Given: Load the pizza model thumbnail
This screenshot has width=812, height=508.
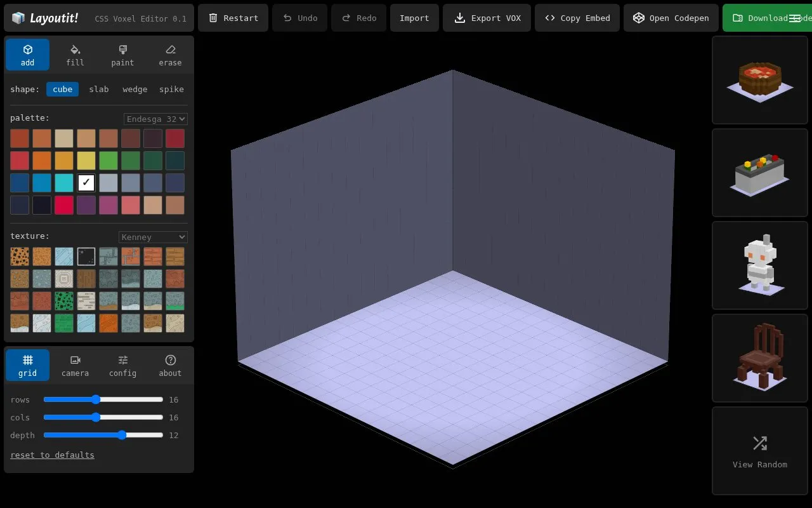Looking at the screenshot, I should tap(760, 80).
